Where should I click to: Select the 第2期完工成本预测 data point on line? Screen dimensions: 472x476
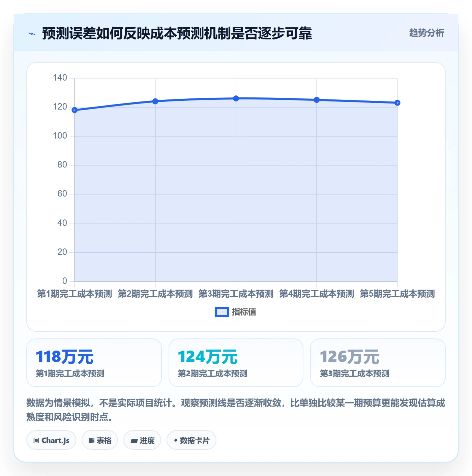[x=155, y=101]
